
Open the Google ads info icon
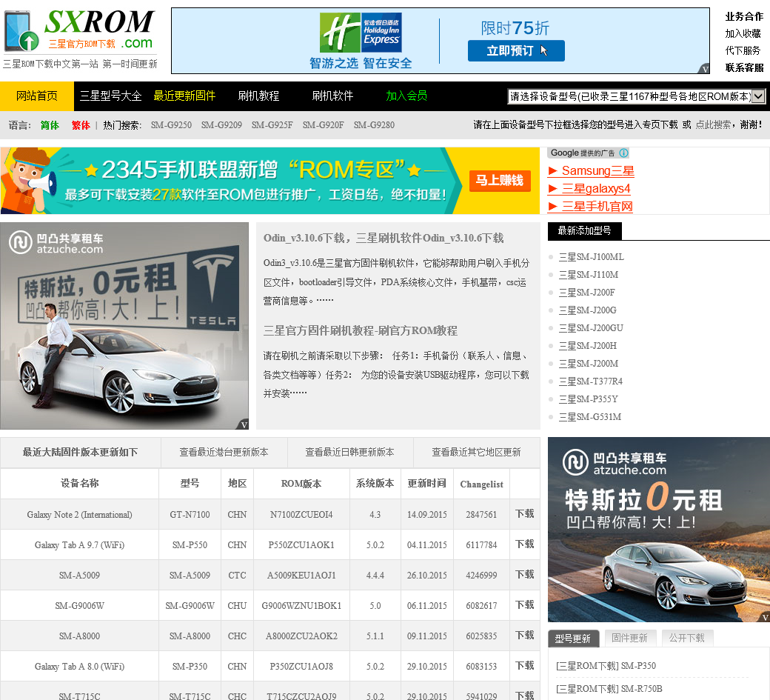click(x=623, y=153)
